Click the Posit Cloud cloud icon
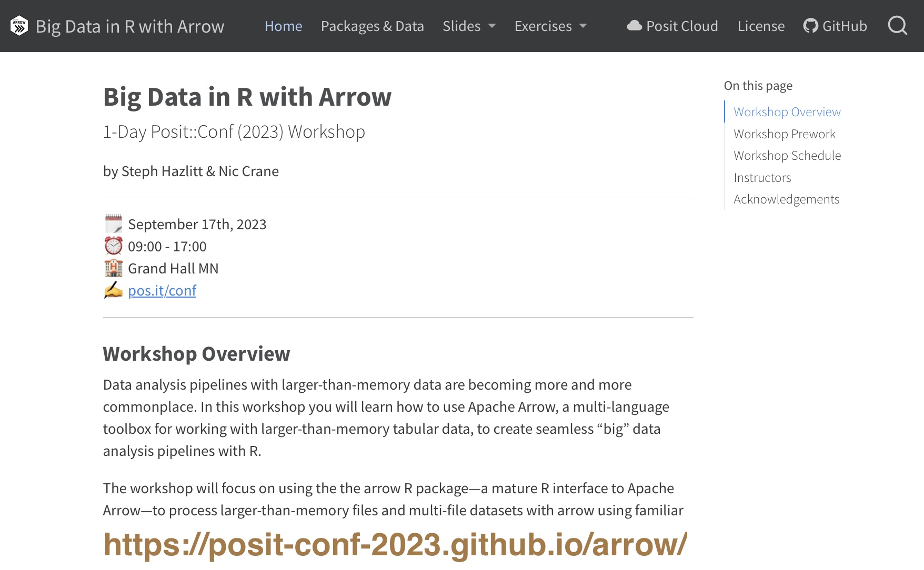The height and width of the screenshot is (570, 924). pos(635,26)
